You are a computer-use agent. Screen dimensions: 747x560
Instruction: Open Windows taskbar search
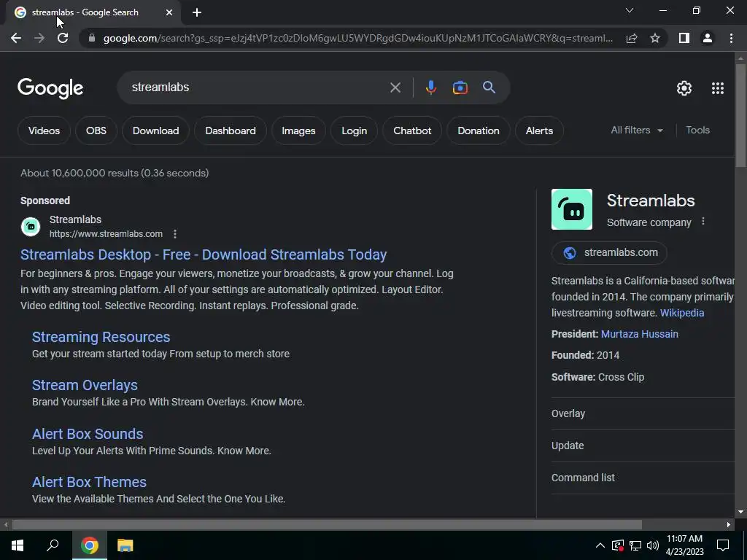53,545
